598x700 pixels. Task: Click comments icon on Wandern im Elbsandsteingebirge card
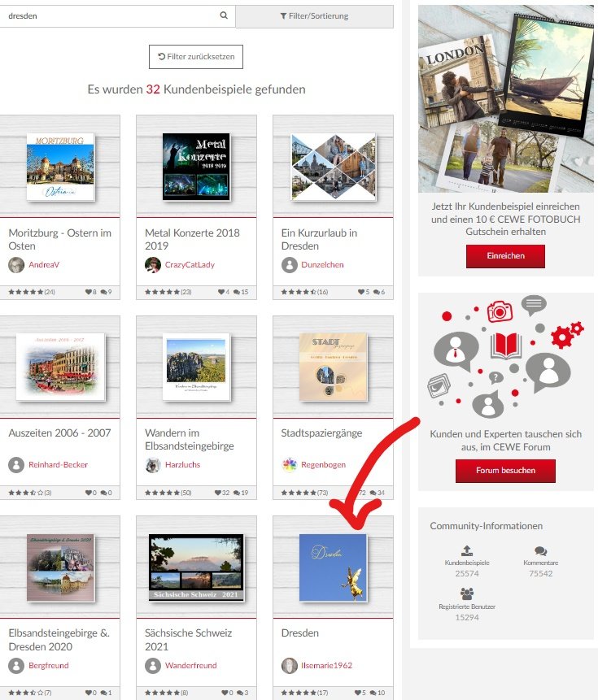coord(236,493)
